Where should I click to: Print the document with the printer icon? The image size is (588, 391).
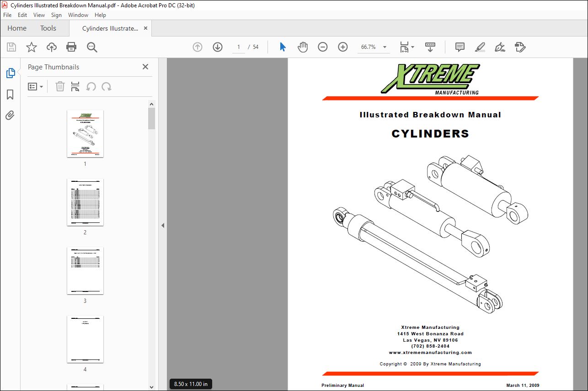click(x=71, y=47)
